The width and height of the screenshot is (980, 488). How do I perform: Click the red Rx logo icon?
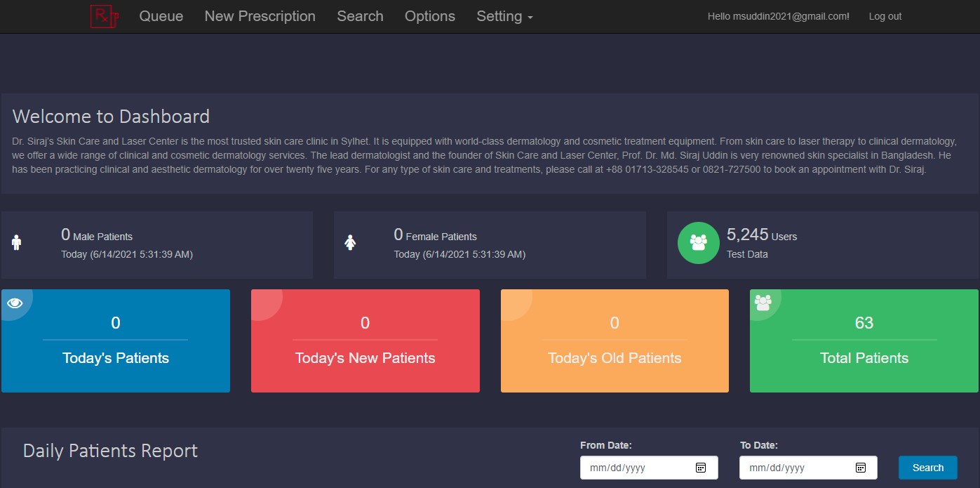point(104,16)
